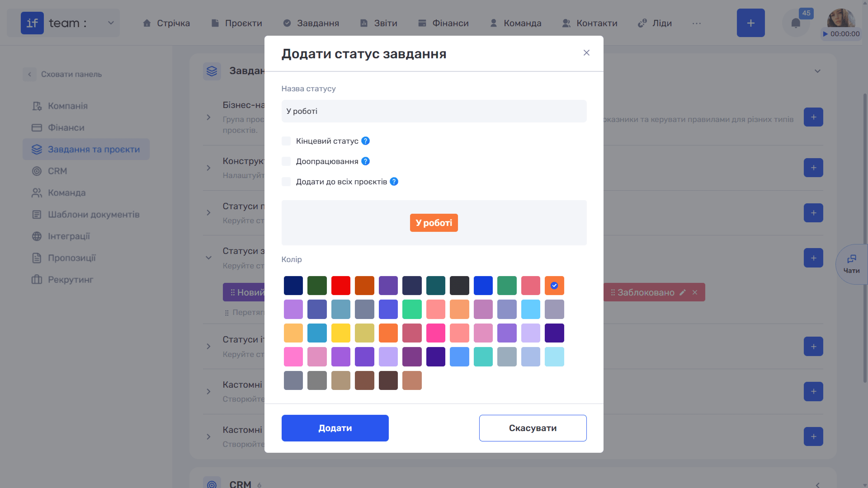Expand the first Кастомні row chevron
This screenshot has width=868, height=488.
[209, 391]
